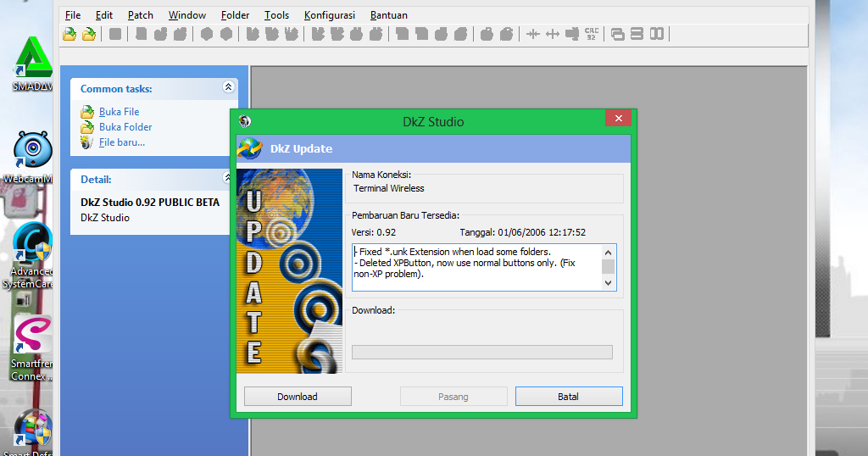The height and width of the screenshot is (456, 868).
Task: Click the Tanggal: 01/06/2006 12:17:52 text
Action: pos(522,232)
